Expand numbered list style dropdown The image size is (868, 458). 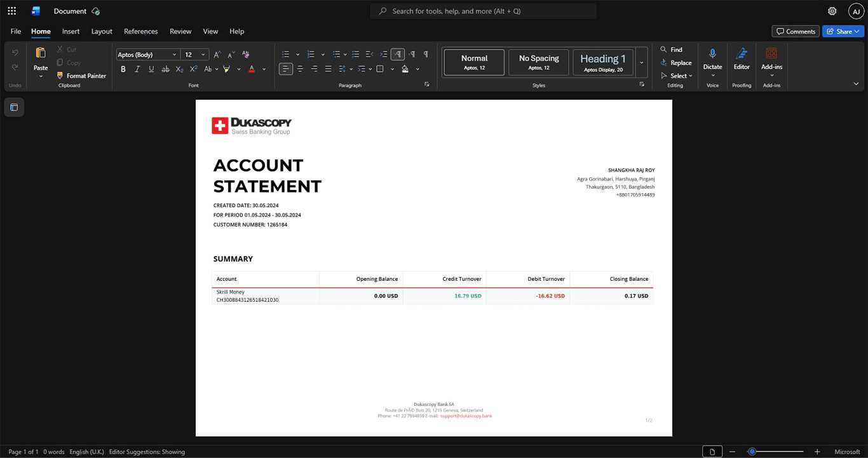tap(323, 55)
